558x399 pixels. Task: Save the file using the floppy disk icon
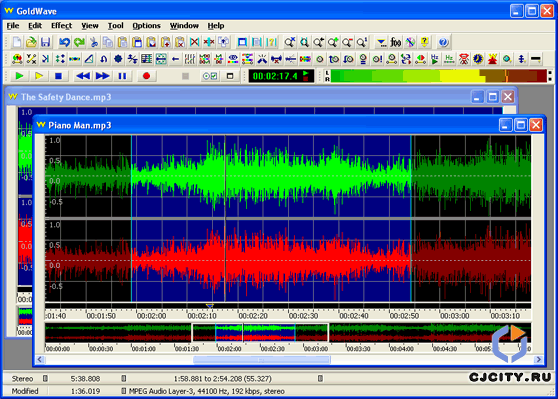tap(46, 42)
